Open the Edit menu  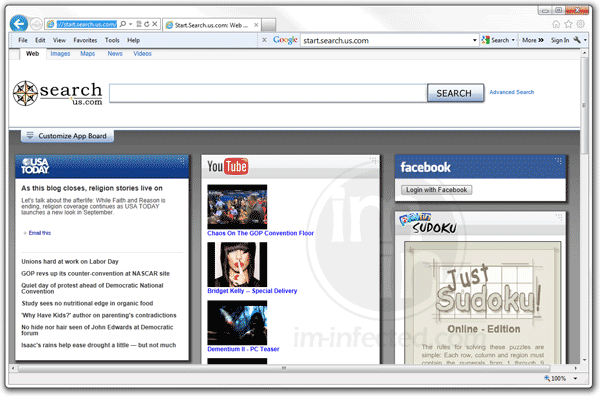coord(40,40)
